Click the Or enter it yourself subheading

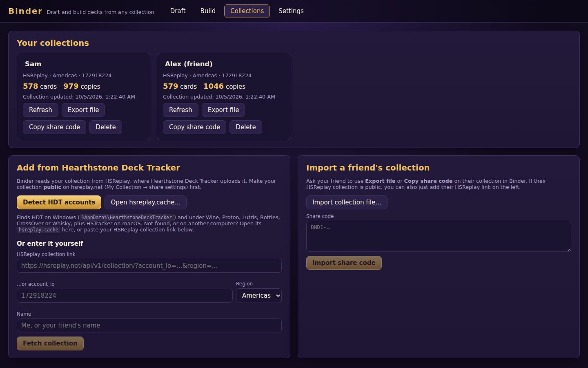[50, 243]
